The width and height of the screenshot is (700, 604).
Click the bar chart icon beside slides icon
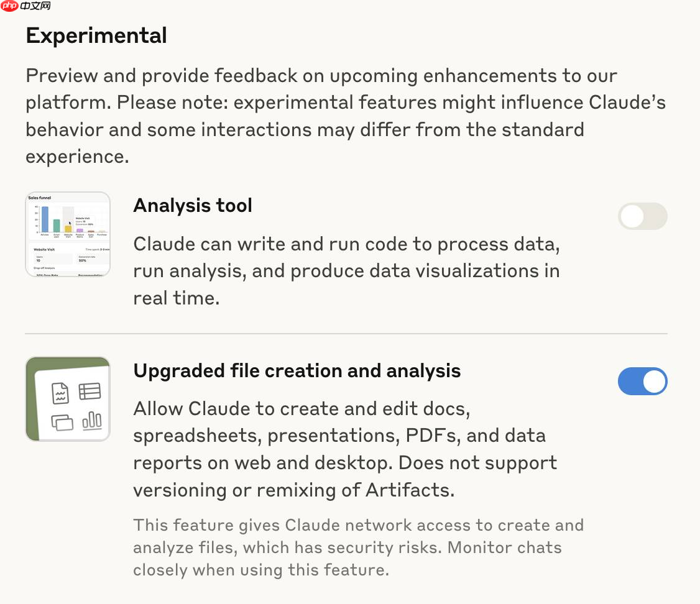coord(91,421)
